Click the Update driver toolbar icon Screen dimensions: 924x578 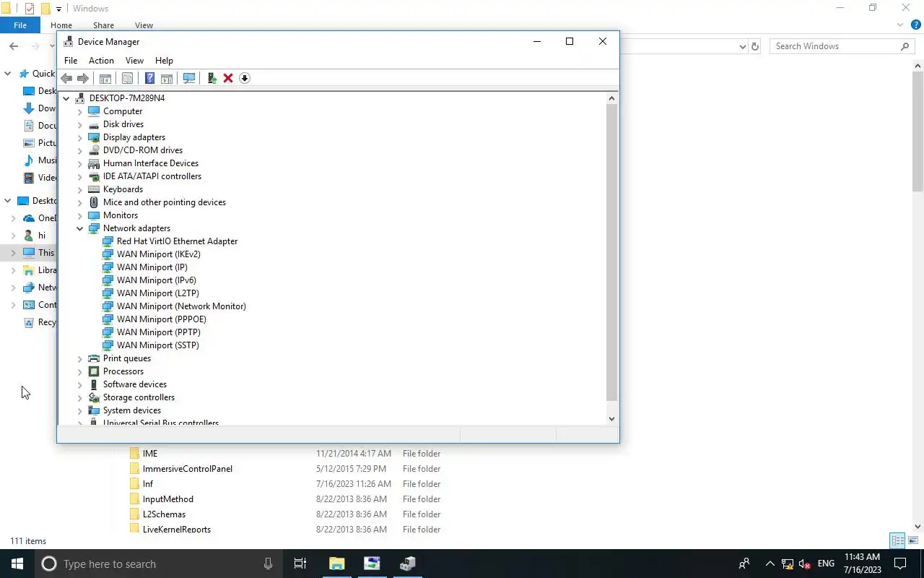click(212, 78)
